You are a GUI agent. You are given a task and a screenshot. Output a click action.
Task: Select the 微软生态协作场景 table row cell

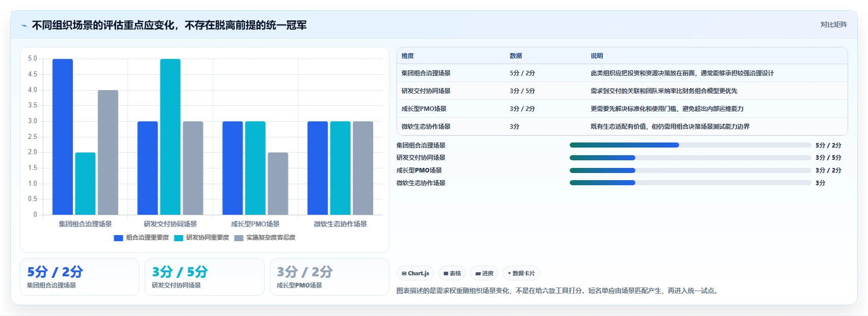[426, 127]
